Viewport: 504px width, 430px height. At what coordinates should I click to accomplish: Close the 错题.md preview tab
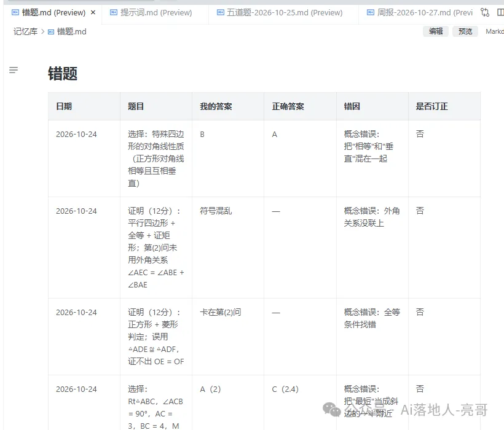coord(93,12)
